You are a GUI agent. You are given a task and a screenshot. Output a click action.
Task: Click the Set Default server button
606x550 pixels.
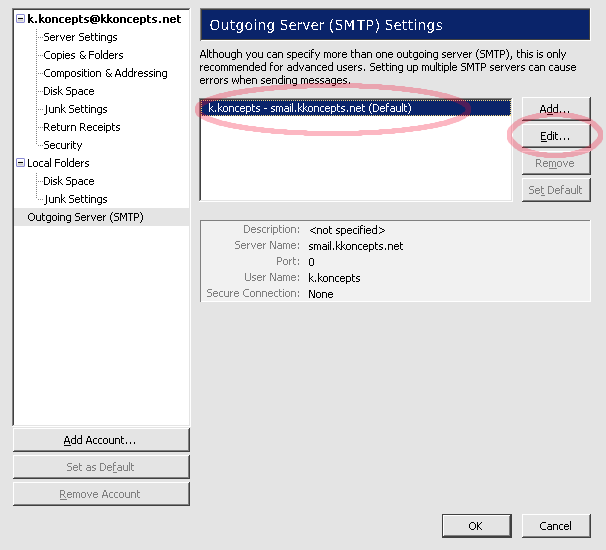point(556,190)
